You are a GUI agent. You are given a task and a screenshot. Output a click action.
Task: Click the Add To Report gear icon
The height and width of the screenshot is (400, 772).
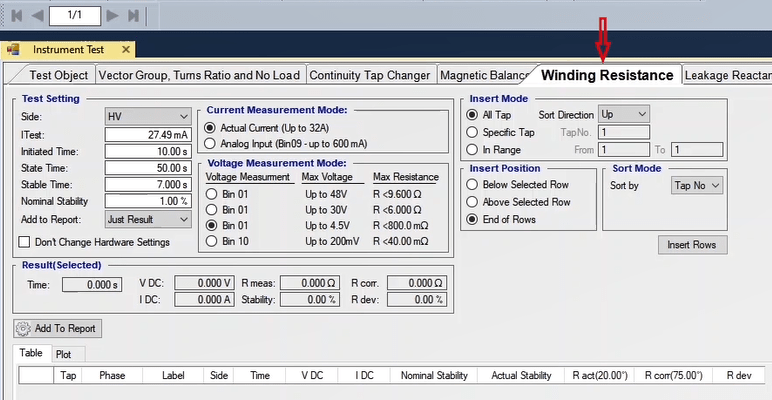23,328
